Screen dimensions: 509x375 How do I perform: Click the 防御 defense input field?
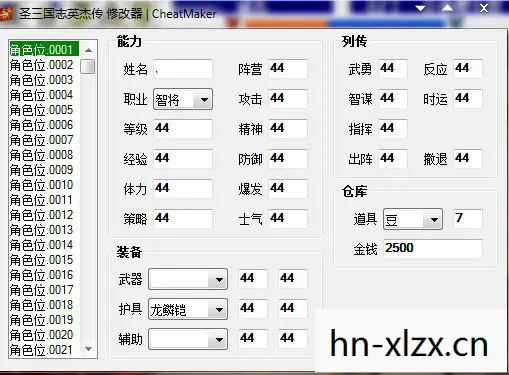[288, 159]
